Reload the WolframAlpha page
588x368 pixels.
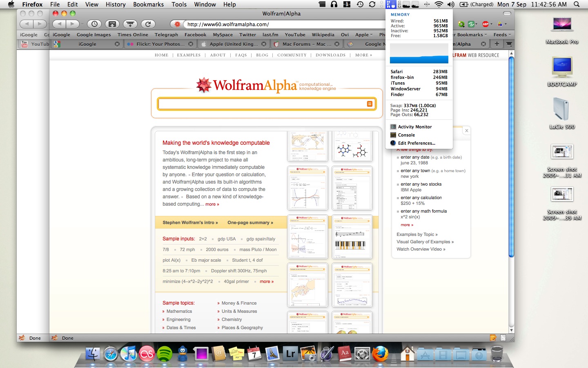[x=148, y=24]
